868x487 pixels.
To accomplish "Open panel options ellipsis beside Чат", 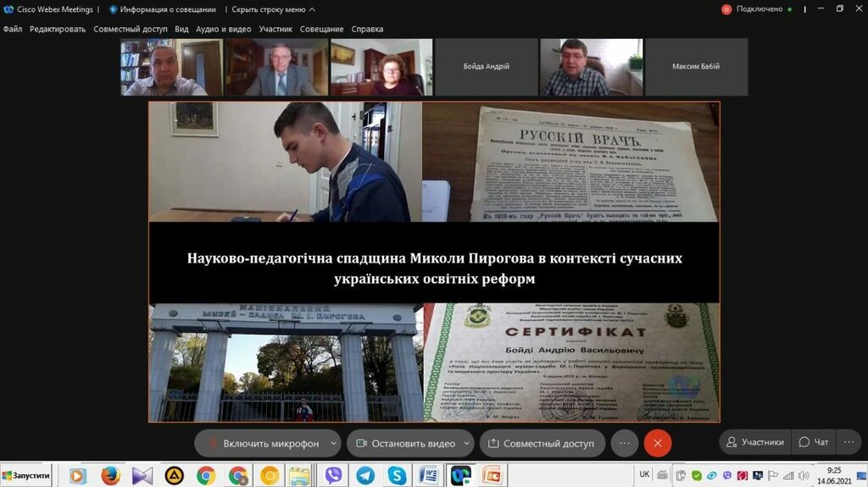I will click(848, 442).
